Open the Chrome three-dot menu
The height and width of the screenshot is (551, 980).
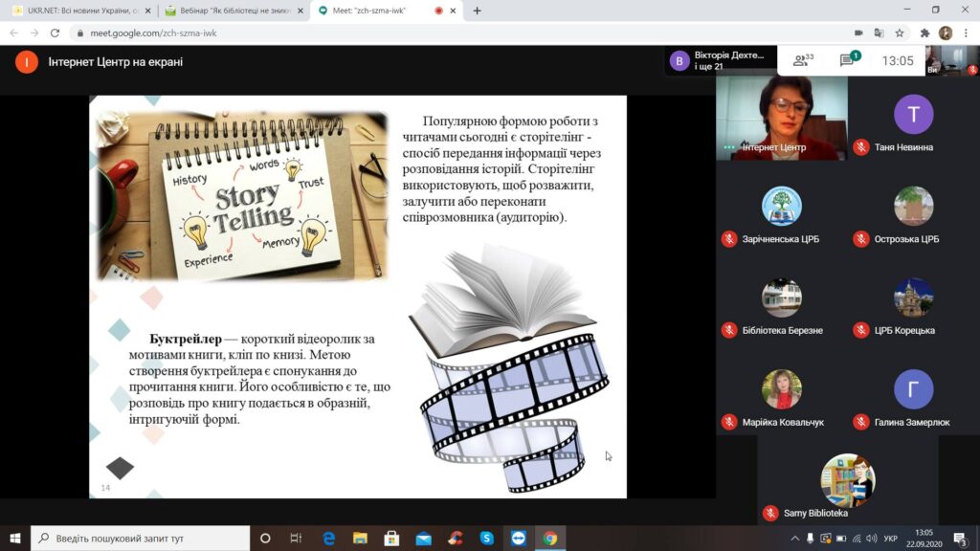coord(966,33)
